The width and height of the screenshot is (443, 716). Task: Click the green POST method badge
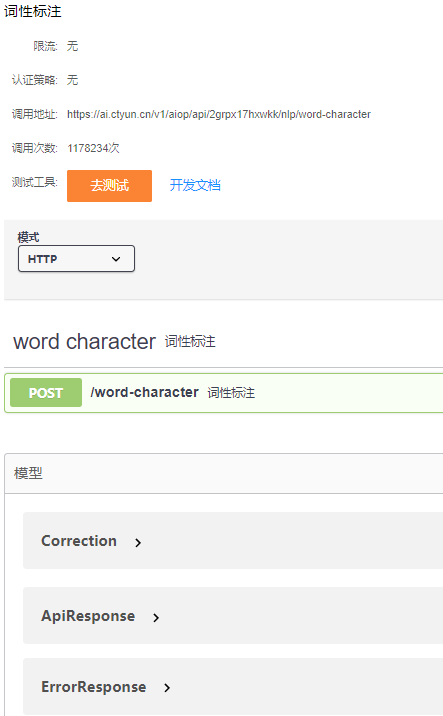46,393
